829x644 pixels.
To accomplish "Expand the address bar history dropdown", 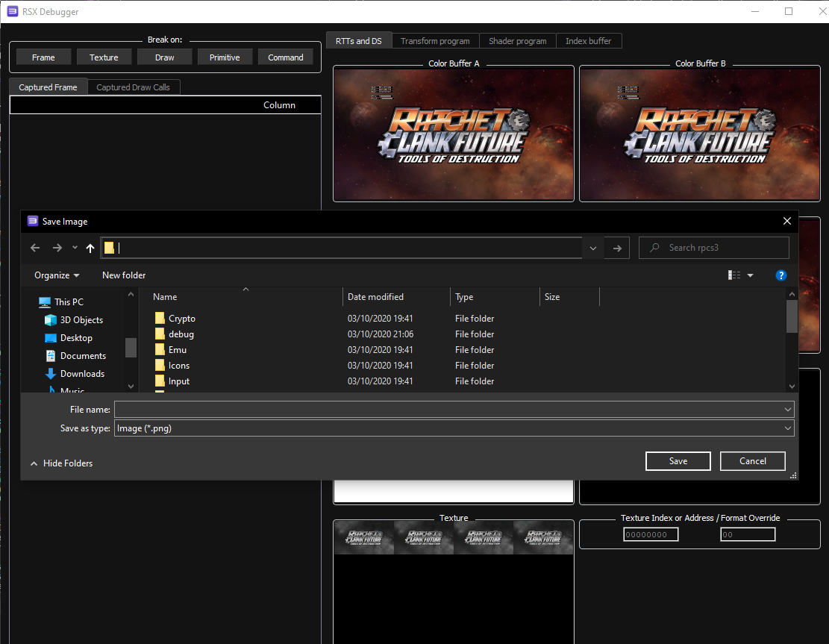I will [x=593, y=248].
